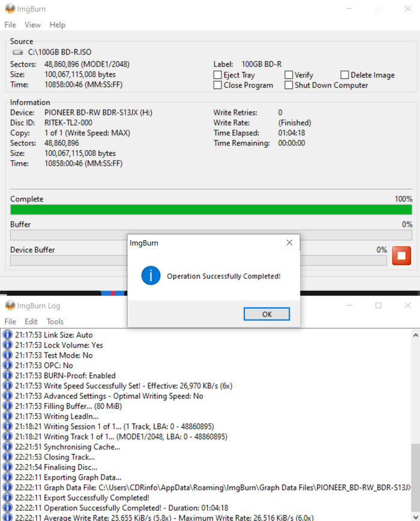The width and height of the screenshot is (420, 521).
Task: Click info icon of Writing Track 1 of 1 row
Action: click(x=7, y=436)
